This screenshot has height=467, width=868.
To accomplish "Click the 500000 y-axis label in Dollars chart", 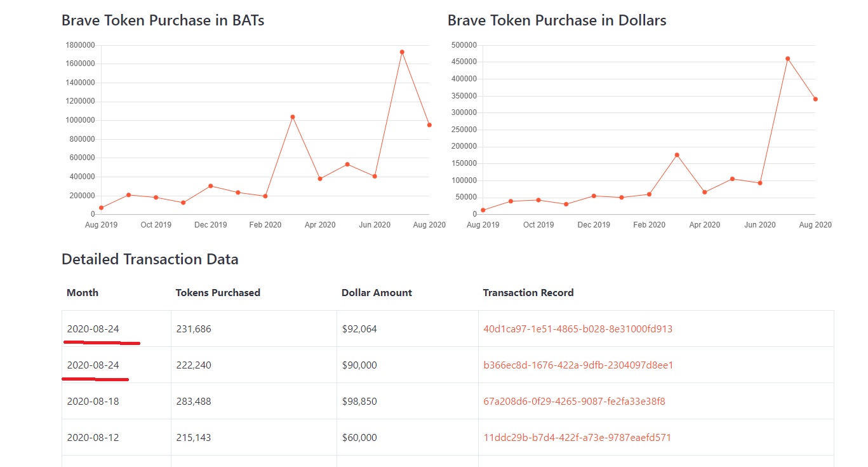I will (x=464, y=45).
